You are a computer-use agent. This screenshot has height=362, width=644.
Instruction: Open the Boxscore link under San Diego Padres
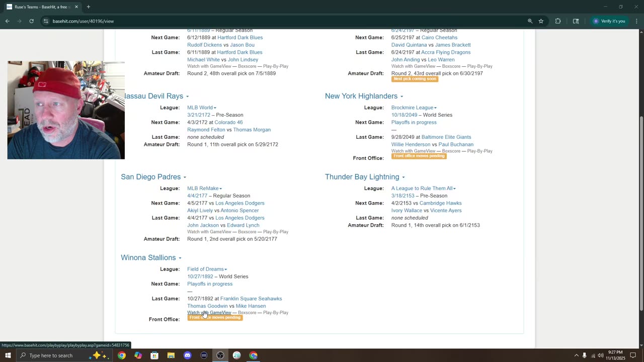tap(247, 232)
